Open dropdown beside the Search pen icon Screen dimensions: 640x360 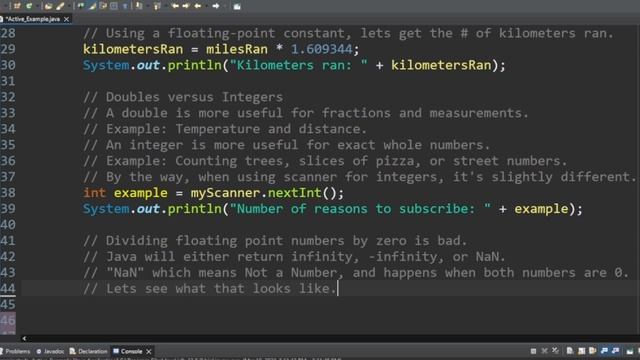[69, 6]
